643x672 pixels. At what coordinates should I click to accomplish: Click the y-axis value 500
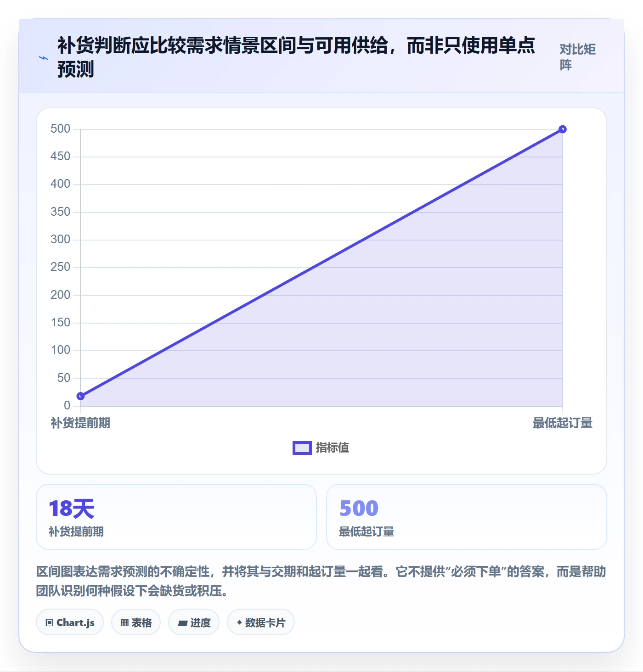[61, 129]
